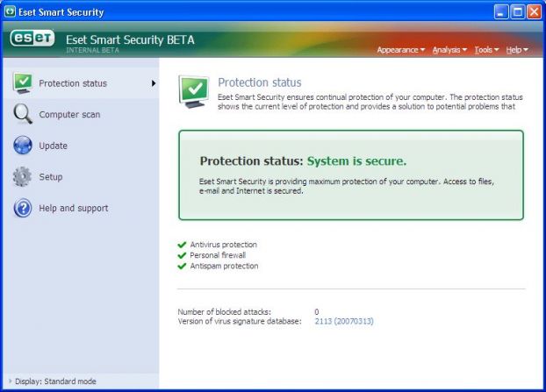This screenshot has width=546, height=392.
Task: Click the large Protection status header icon
Action: tap(193, 90)
